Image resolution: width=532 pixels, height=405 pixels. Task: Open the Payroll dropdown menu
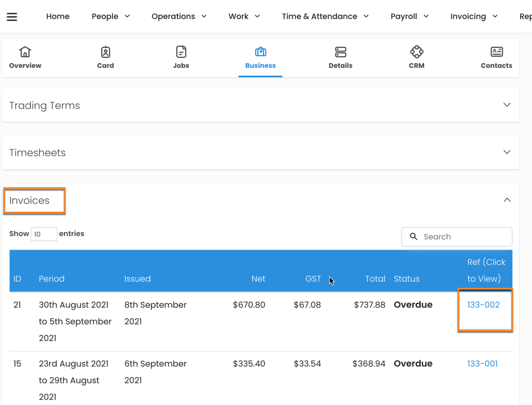coord(409,17)
